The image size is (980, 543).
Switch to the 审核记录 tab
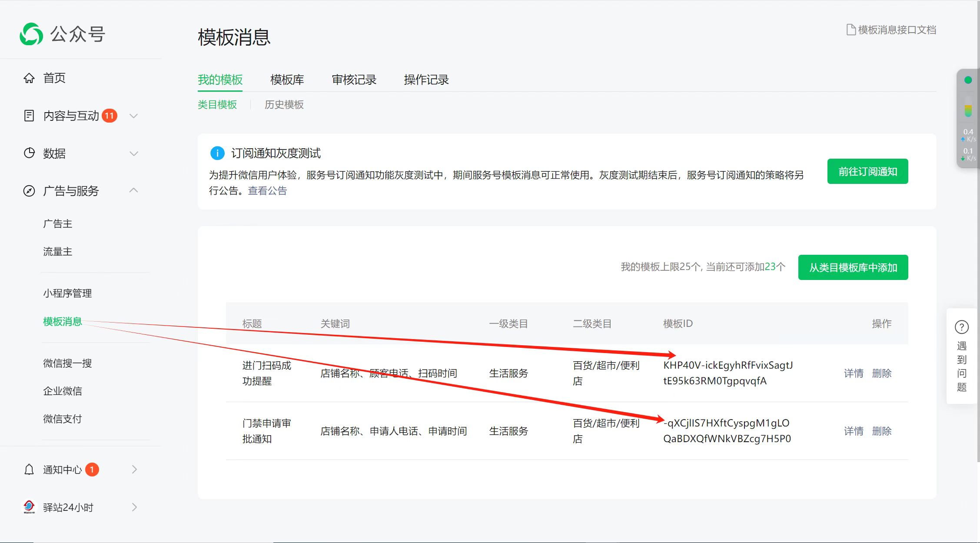(354, 80)
